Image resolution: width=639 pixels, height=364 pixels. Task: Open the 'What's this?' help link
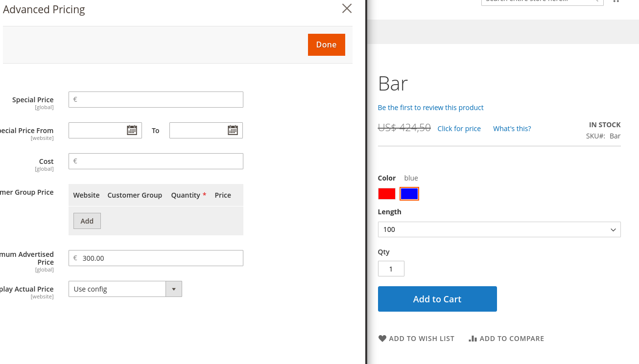(x=512, y=129)
